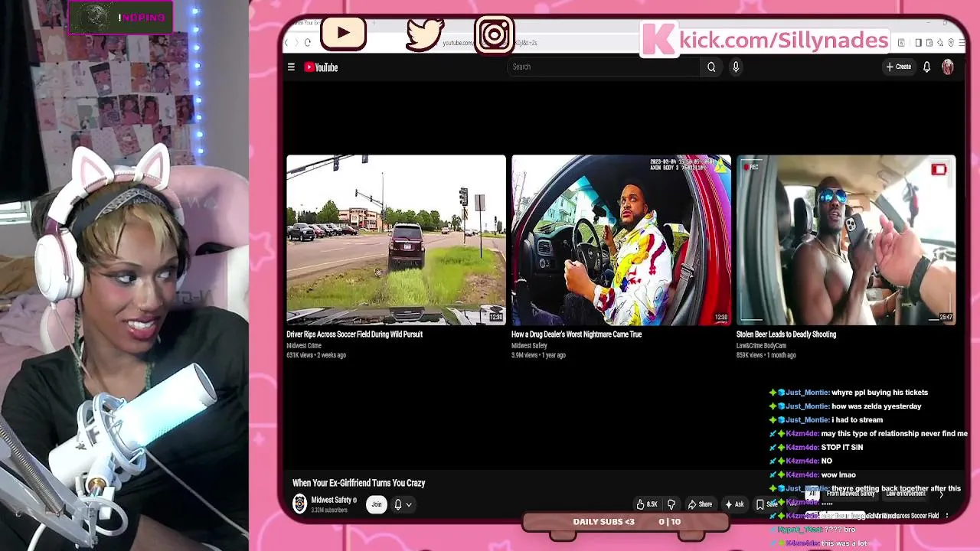
Task: Open the drug dealer bodycam thumbnail
Action: coord(621,240)
